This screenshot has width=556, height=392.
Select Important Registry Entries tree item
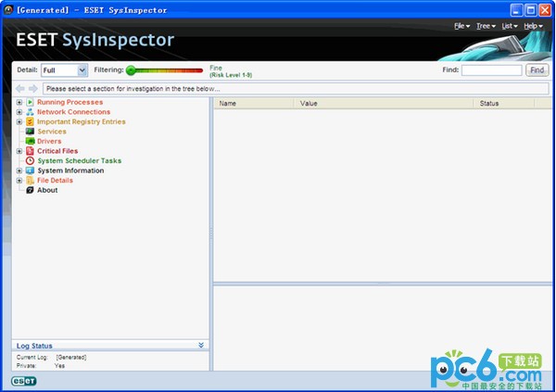[82, 121]
